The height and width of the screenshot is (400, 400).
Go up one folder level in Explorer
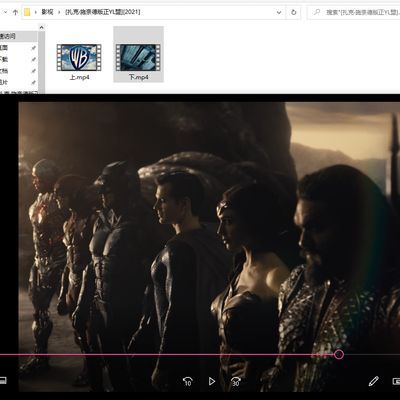(15, 12)
